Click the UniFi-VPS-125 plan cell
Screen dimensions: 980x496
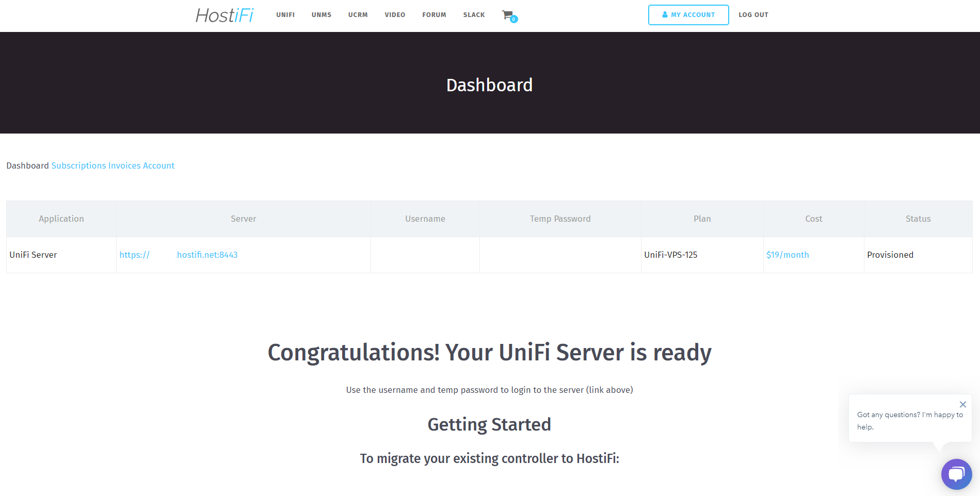[x=702, y=255]
